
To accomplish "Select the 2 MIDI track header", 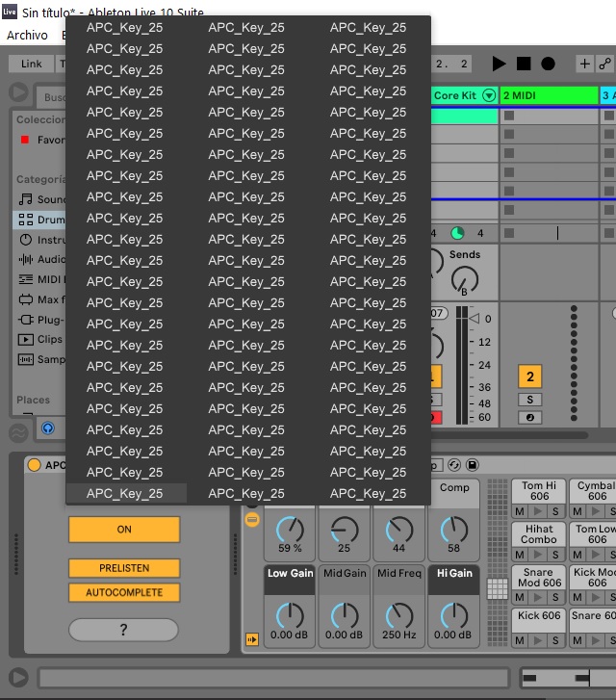I will [x=549, y=95].
